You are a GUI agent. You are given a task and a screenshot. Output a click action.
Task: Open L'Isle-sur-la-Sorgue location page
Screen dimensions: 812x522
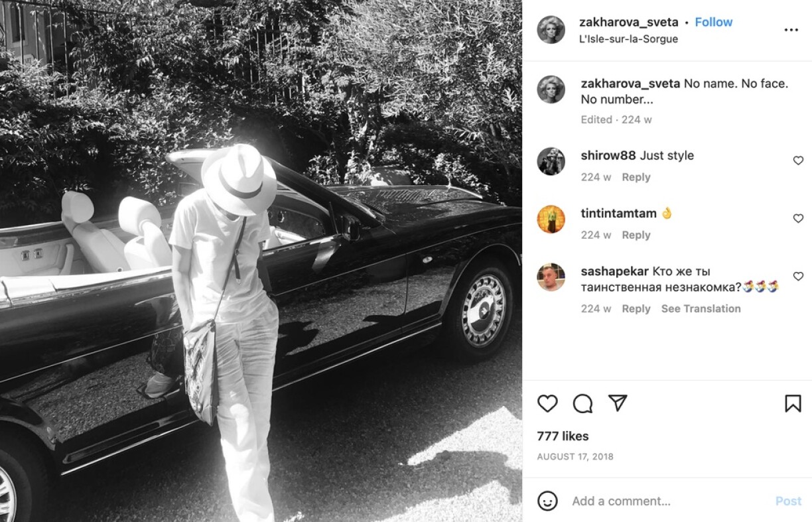pos(629,39)
